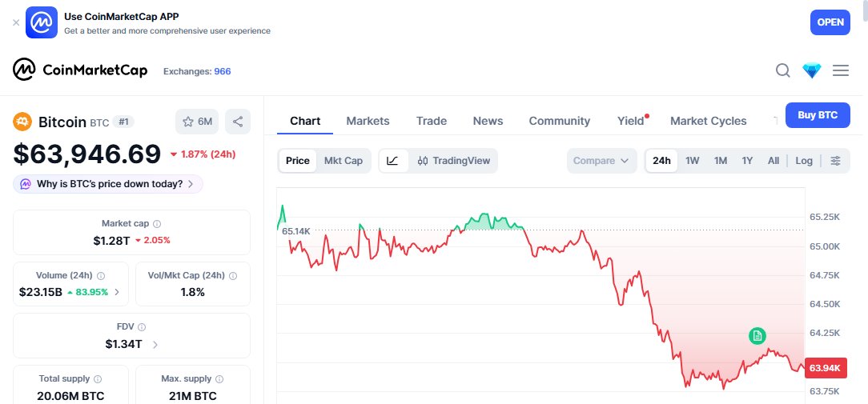Click Vol/Mkt Cap (24h) info icon
Viewport: 868px width, 404px height.
tap(233, 276)
